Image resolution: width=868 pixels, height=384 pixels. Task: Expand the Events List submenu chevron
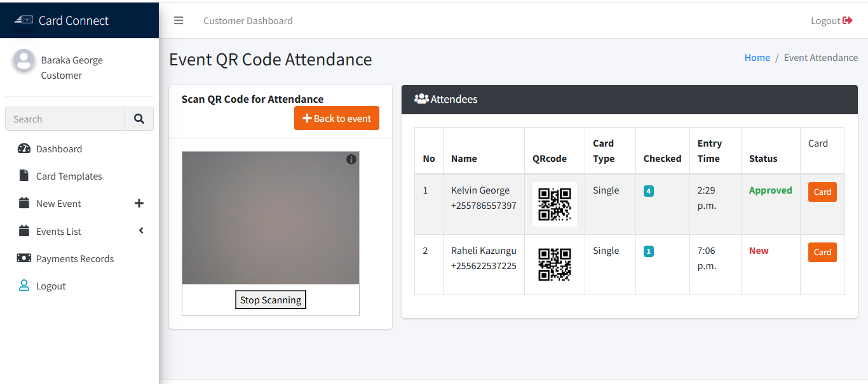(x=141, y=231)
